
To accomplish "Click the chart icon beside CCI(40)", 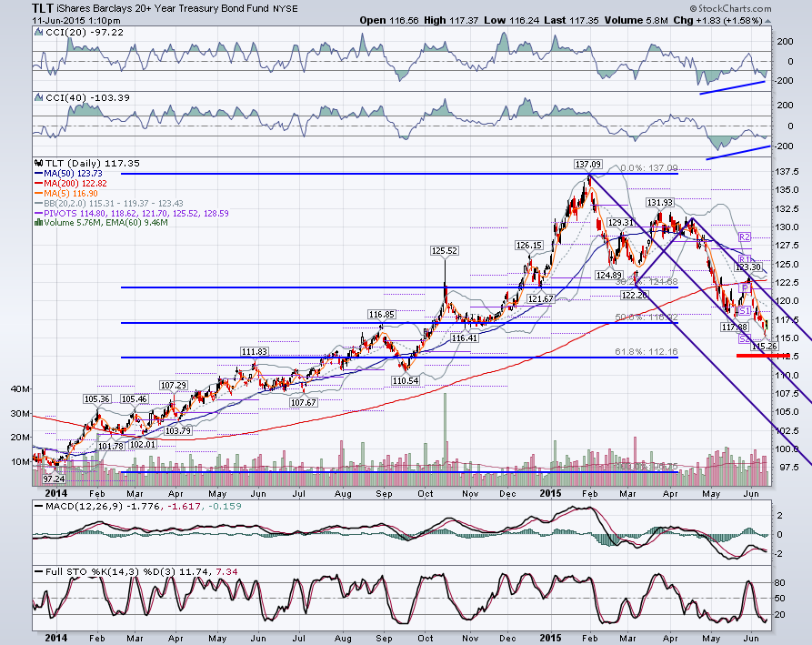I will [39, 97].
